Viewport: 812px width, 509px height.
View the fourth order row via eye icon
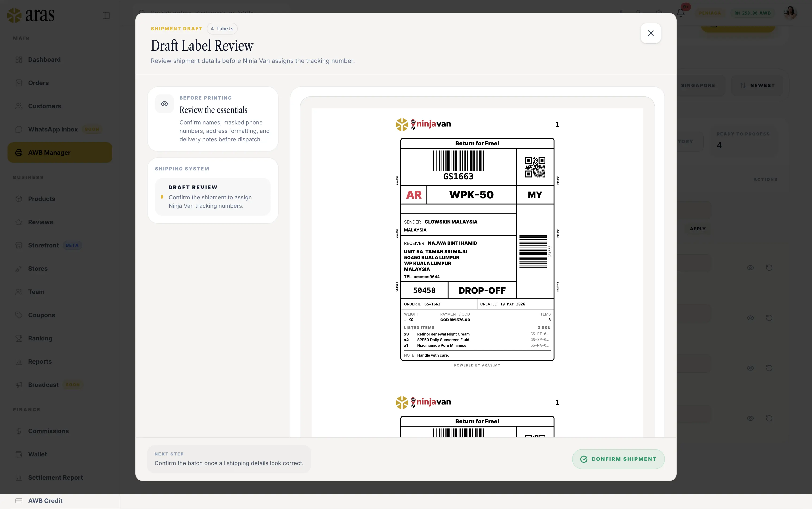[750, 418]
